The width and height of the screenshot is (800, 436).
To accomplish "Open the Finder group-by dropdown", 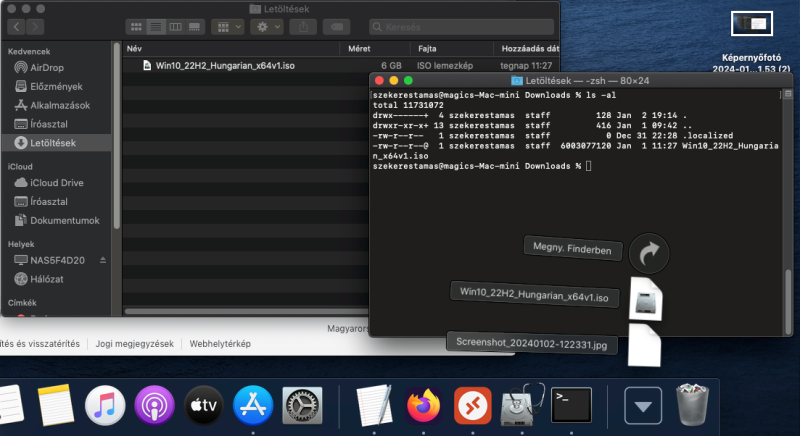I will click(228, 27).
